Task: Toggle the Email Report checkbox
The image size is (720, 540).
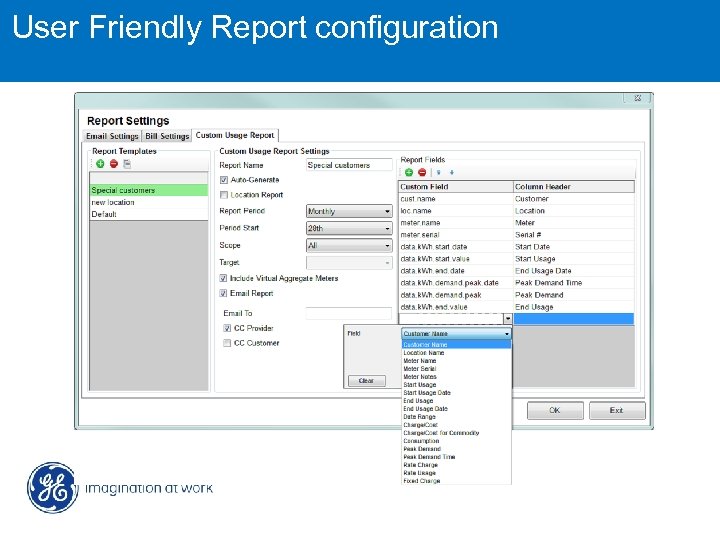Action: point(223,293)
